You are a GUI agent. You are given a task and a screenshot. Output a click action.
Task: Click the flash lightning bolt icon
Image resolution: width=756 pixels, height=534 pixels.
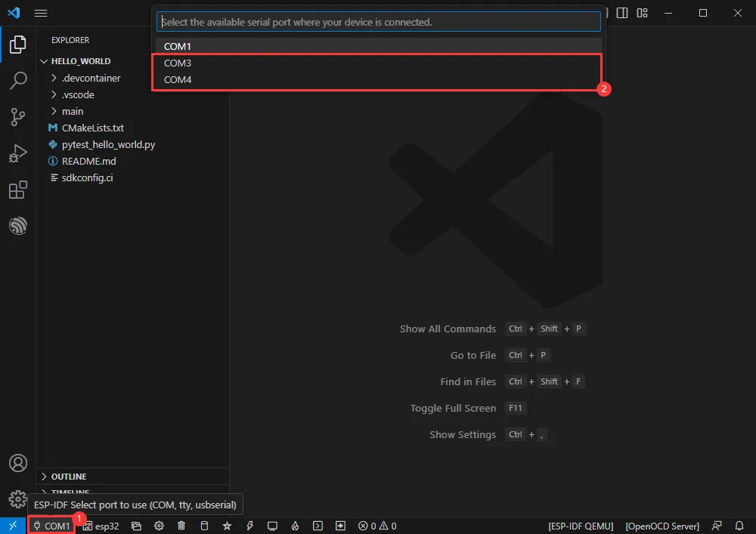coord(249,526)
